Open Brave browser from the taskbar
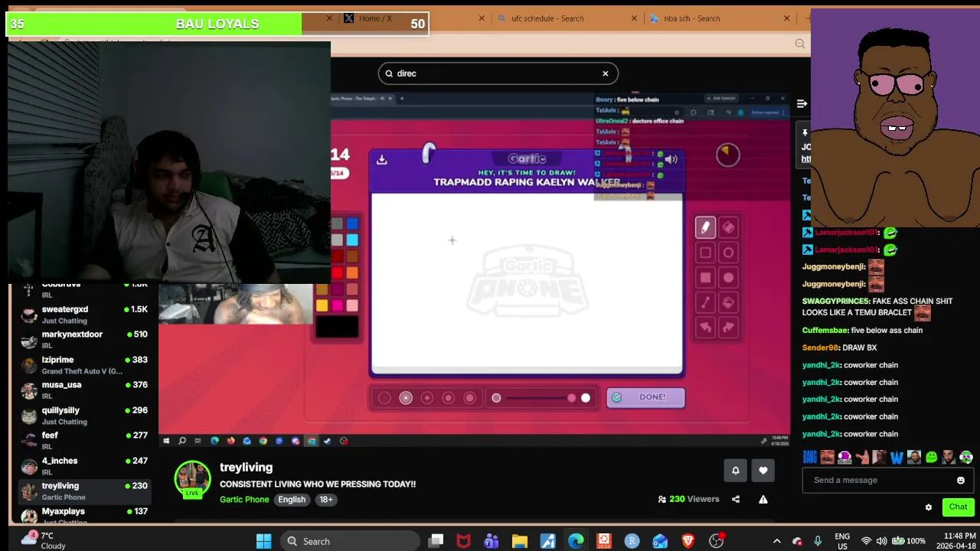 (688, 541)
